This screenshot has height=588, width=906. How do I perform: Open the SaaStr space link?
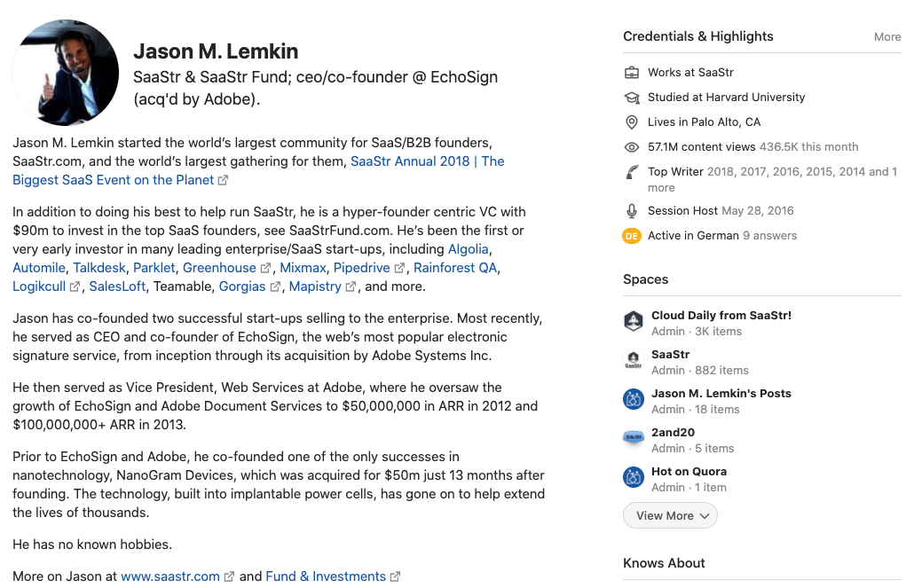pos(670,354)
